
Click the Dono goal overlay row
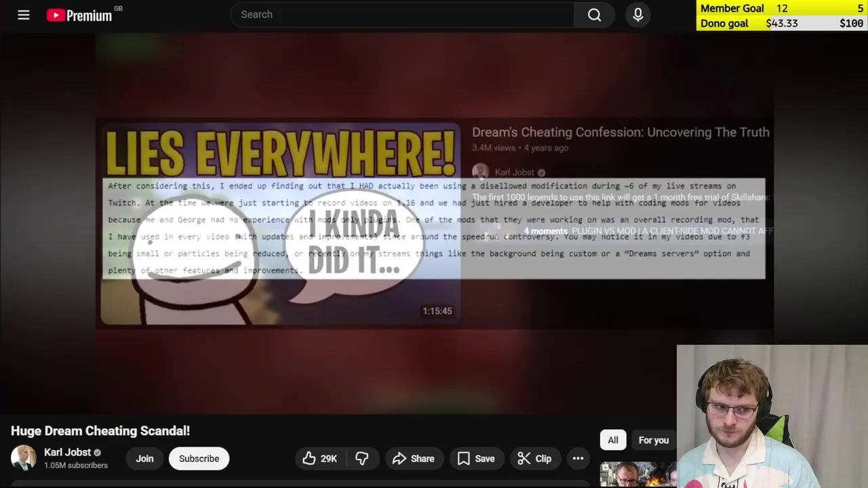click(782, 23)
